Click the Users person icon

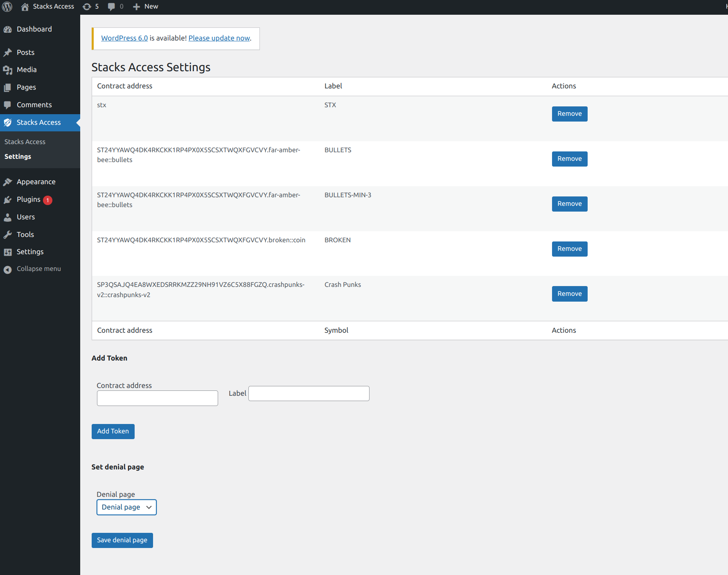8,217
